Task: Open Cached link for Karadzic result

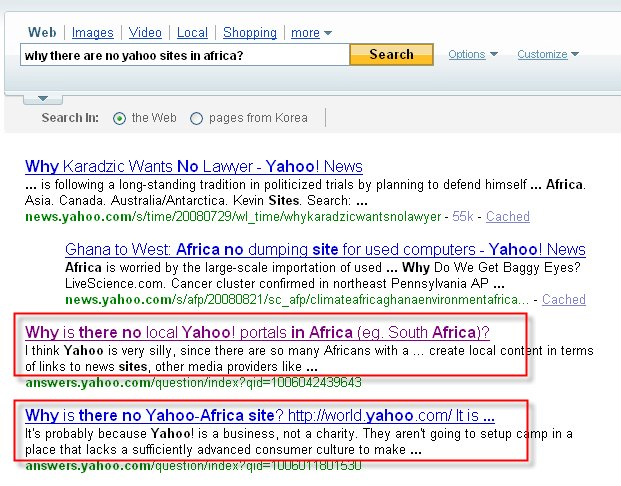Action: click(x=508, y=217)
